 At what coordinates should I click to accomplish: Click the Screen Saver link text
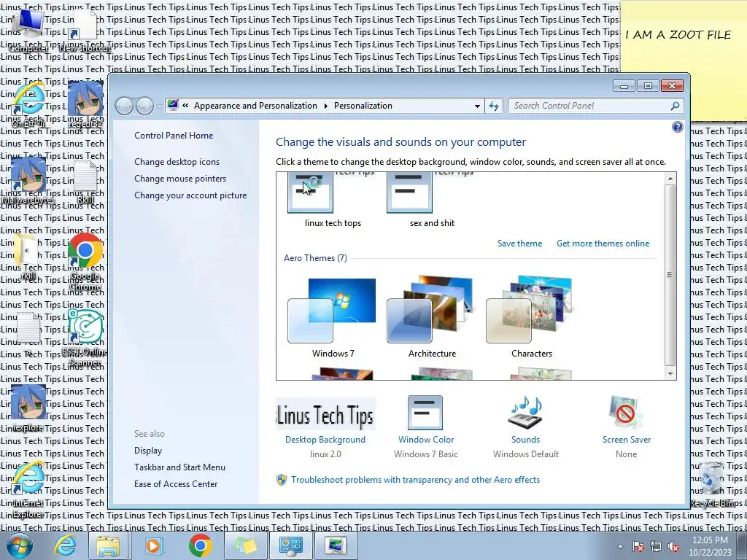[627, 440]
